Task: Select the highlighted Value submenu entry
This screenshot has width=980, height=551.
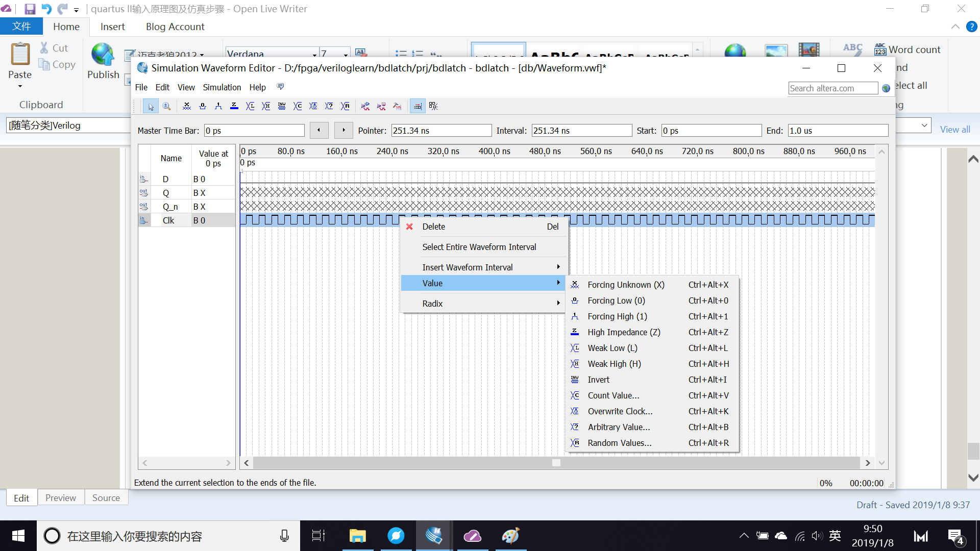Action: click(483, 283)
